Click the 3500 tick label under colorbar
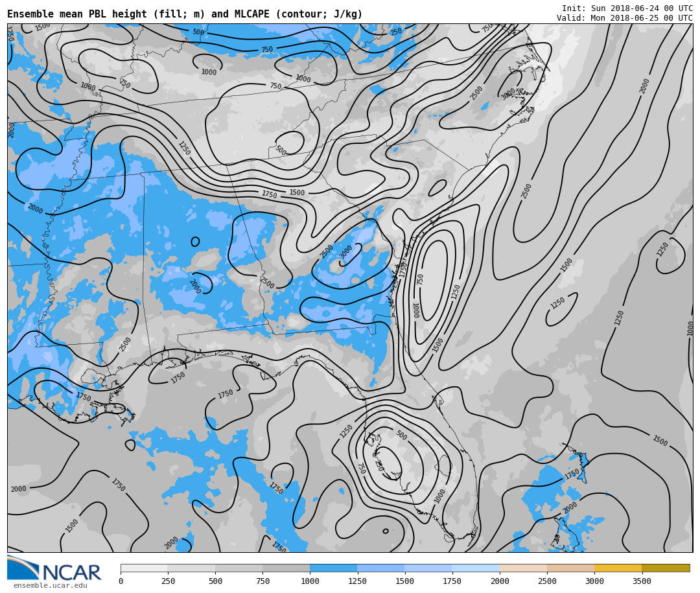This screenshot has width=700, height=593. 642,581
